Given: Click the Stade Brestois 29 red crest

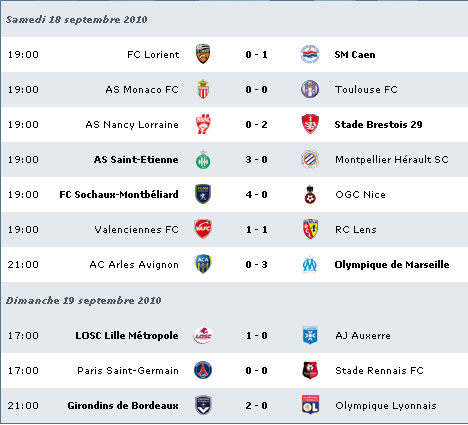Looking at the screenshot, I should coord(310,124).
